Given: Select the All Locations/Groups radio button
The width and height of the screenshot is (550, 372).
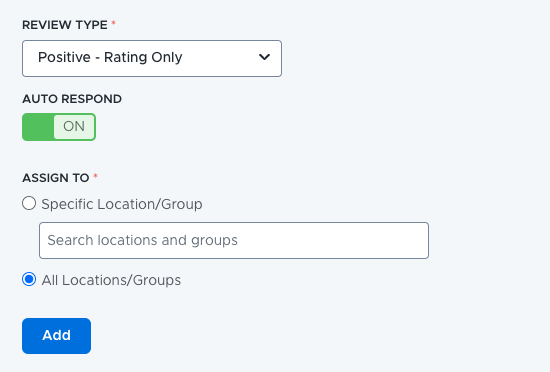Looking at the screenshot, I should coord(29,279).
